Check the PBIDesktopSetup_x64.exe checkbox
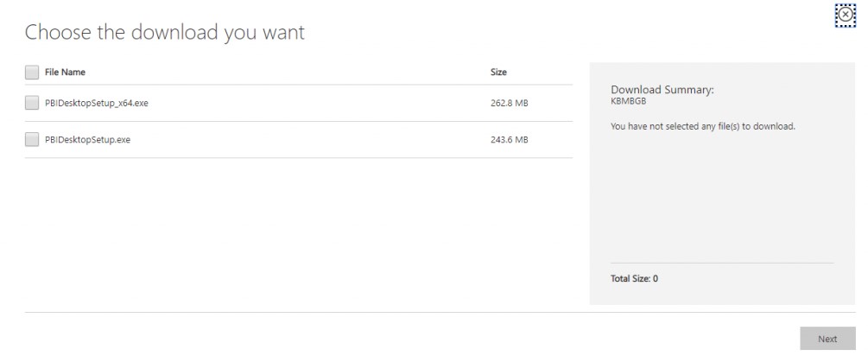 coord(32,104)
